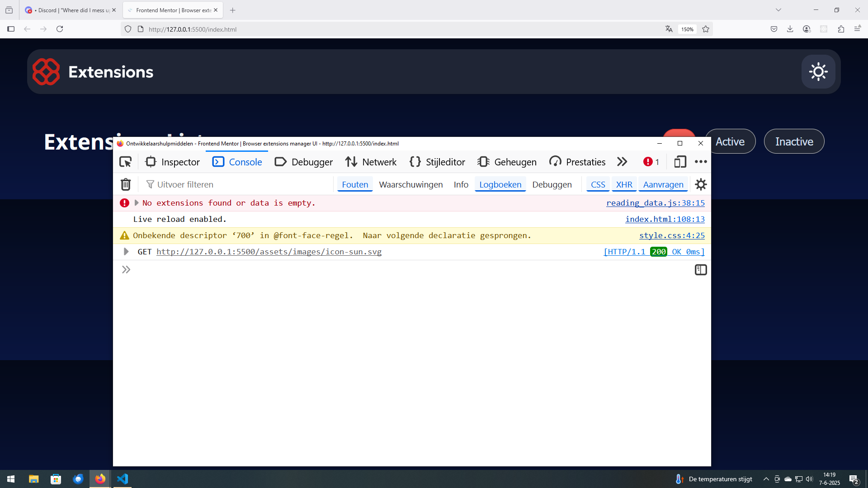The image size is (868, 488).
Task: Switch to the Netwerk tab
Action: (371, 162)
